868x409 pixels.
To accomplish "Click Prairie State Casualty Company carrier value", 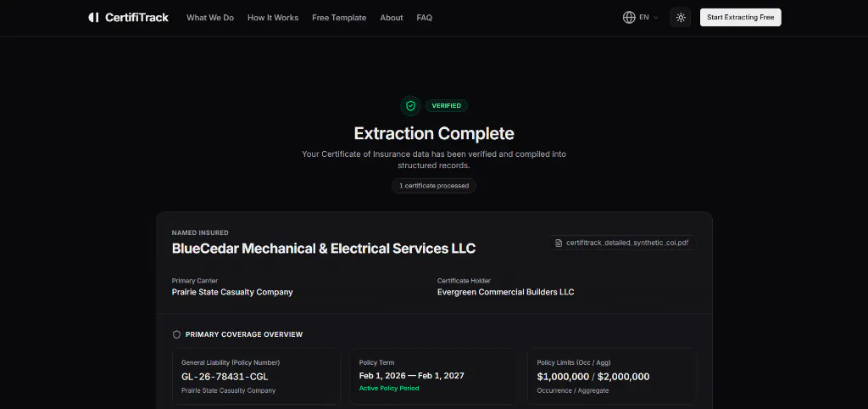I will 232,292.
